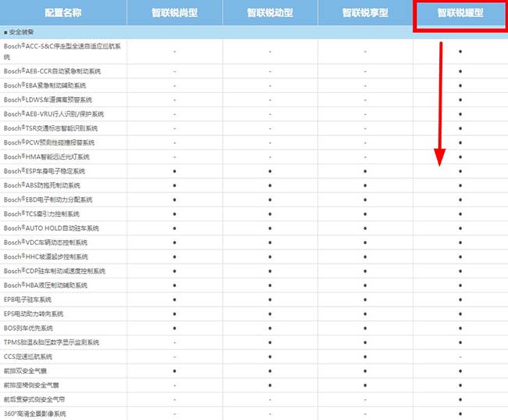This screenshot has height=420, width=508.
Task: Click the 配置名称 column header
Action: [x=63, y=13]
